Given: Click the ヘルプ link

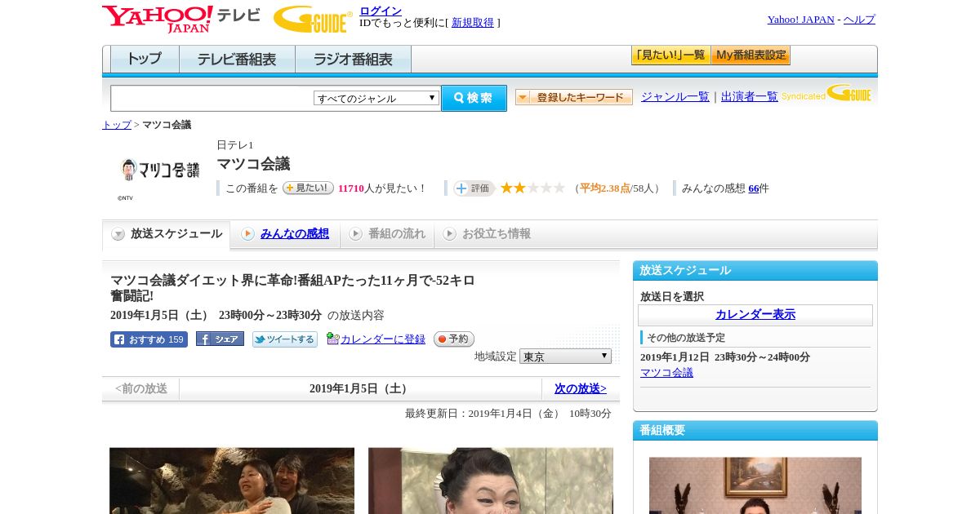Looking at the screenshot, I should pos(859,20).
